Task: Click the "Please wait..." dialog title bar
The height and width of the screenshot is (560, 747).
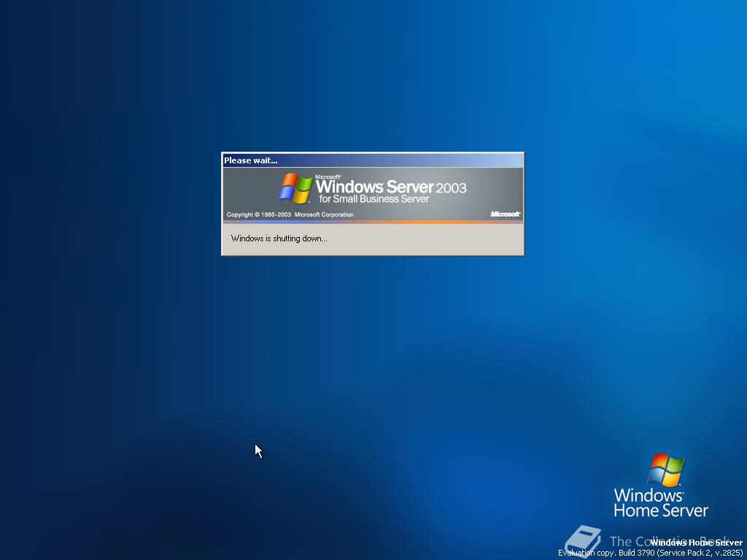Action: 373,160
